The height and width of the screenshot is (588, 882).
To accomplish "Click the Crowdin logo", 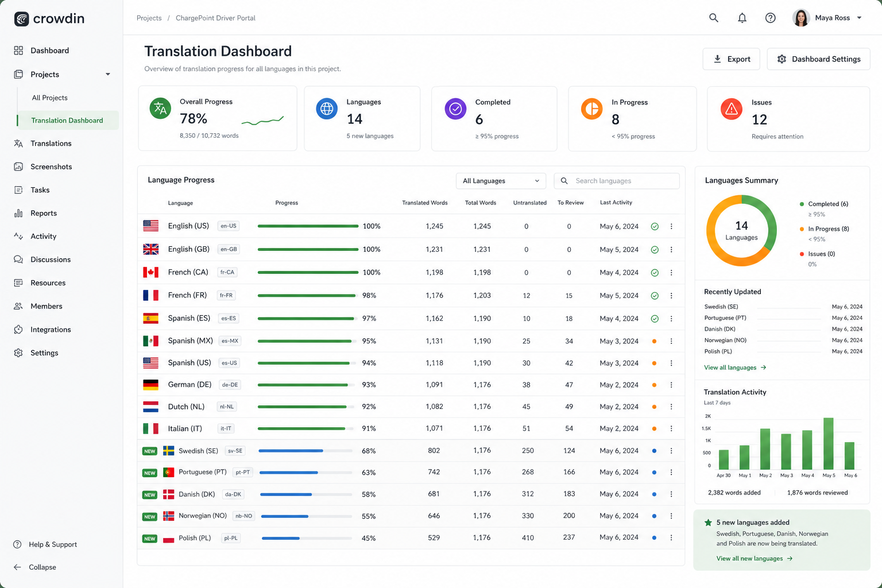I will pyautogui.click(x=49, y=19).
